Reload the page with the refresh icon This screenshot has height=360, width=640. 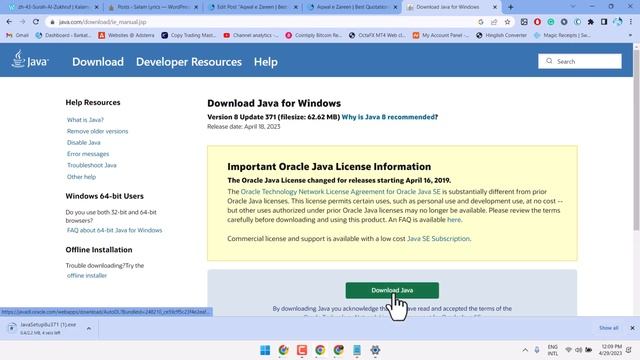(x=36, y=22)
